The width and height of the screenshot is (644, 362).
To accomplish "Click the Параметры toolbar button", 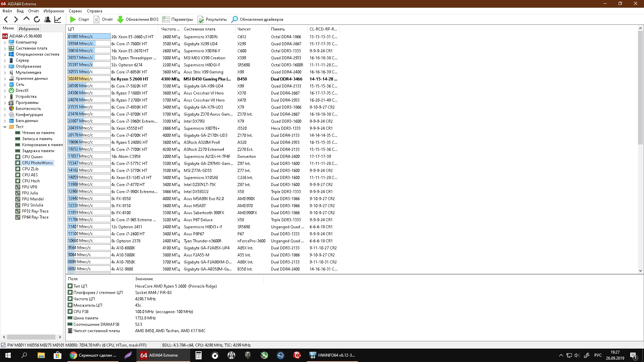I will tap(178, 19).
